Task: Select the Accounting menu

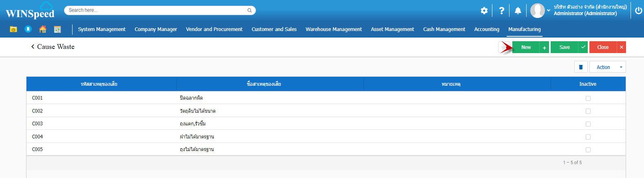Action: 487,29
